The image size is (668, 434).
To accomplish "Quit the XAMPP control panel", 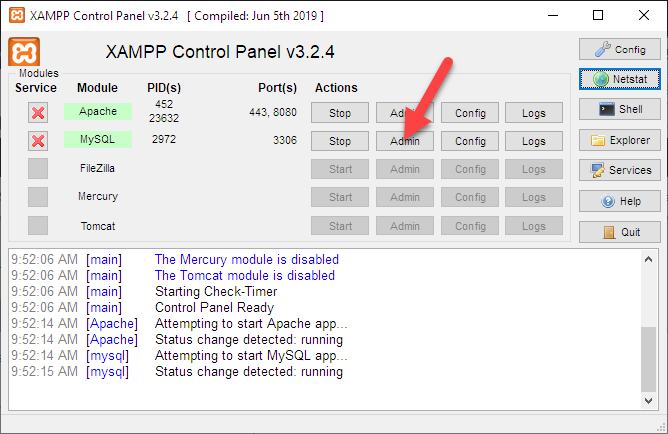I will click(619, 232).
